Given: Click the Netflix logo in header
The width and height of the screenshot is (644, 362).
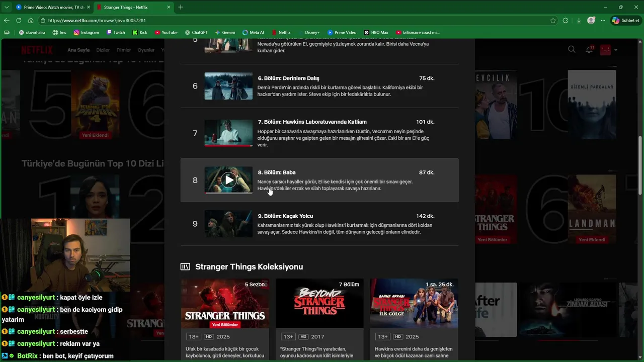Looking at the screenshot, I should pos(37,50).
